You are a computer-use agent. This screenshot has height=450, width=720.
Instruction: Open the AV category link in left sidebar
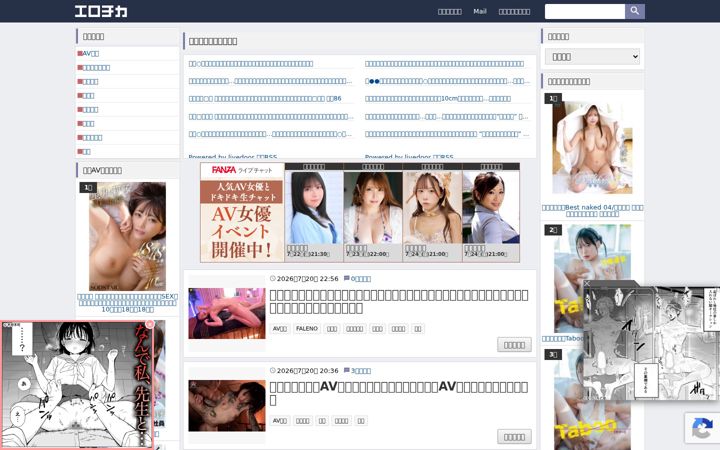[90, 53]
